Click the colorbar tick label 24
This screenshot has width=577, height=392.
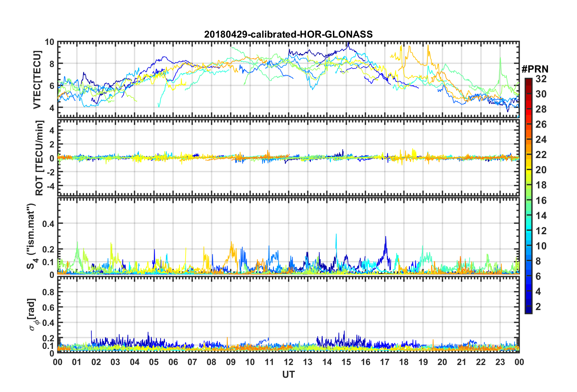pyautogui.click(x=541, y=139)
